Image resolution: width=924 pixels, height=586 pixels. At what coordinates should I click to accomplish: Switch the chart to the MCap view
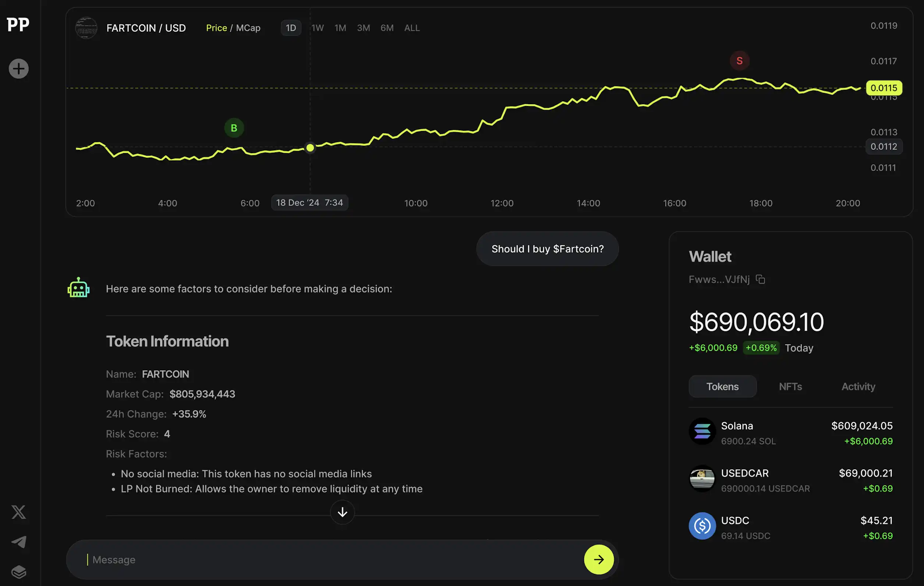248,28
